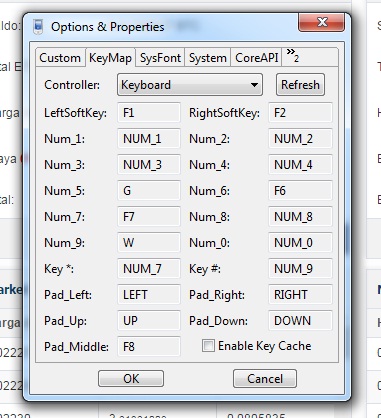Open the SysFont tab
The height and width of the screenshot is (418, 381).
(160, 58)
